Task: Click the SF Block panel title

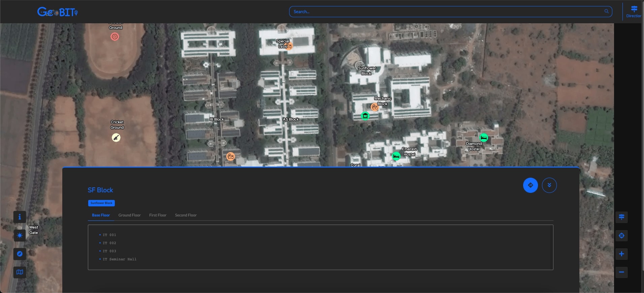Action: point(100,190)
